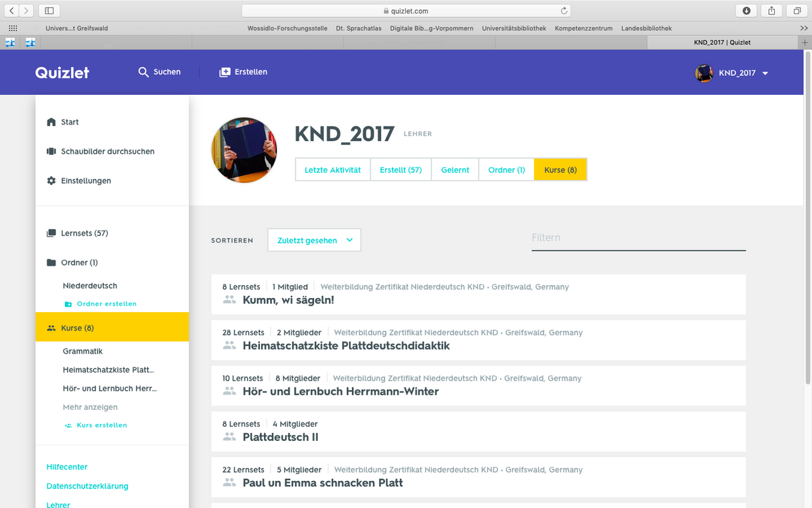
Task: Click the Suchen magnifier icon
Action: [x=143, y=72]
